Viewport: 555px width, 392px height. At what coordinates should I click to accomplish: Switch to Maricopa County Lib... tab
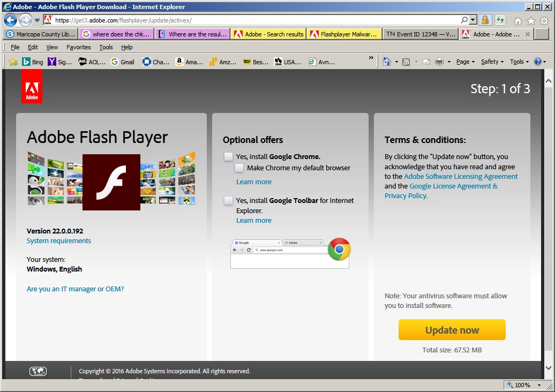[41, 34]
